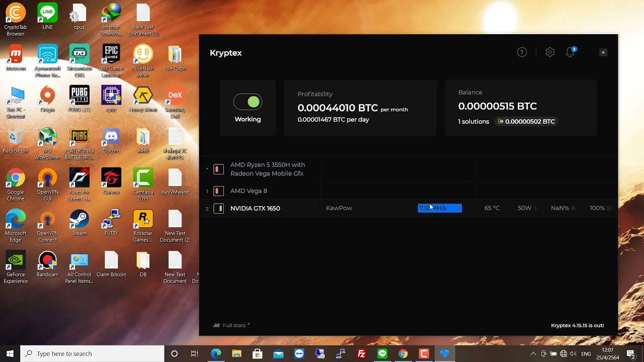Image resolution: width=644 pixels, height=362 pixels.
Task: Click taskbar search box
Action: click(93, 353)
